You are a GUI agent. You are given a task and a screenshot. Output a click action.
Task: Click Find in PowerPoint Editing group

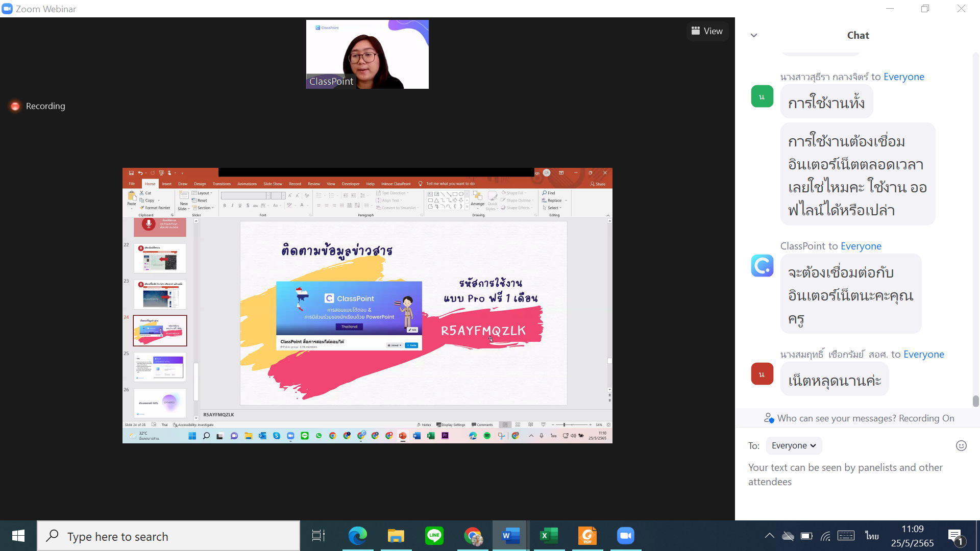point(549,193)
